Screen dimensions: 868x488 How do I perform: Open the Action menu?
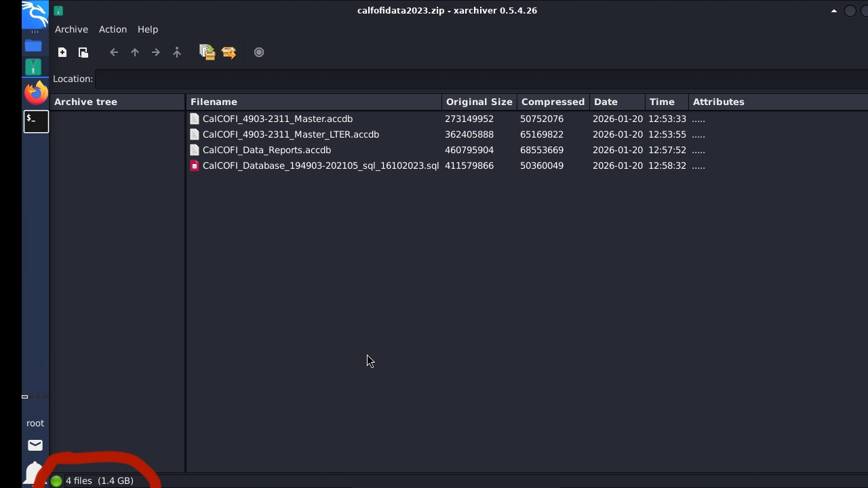(113, 29)
